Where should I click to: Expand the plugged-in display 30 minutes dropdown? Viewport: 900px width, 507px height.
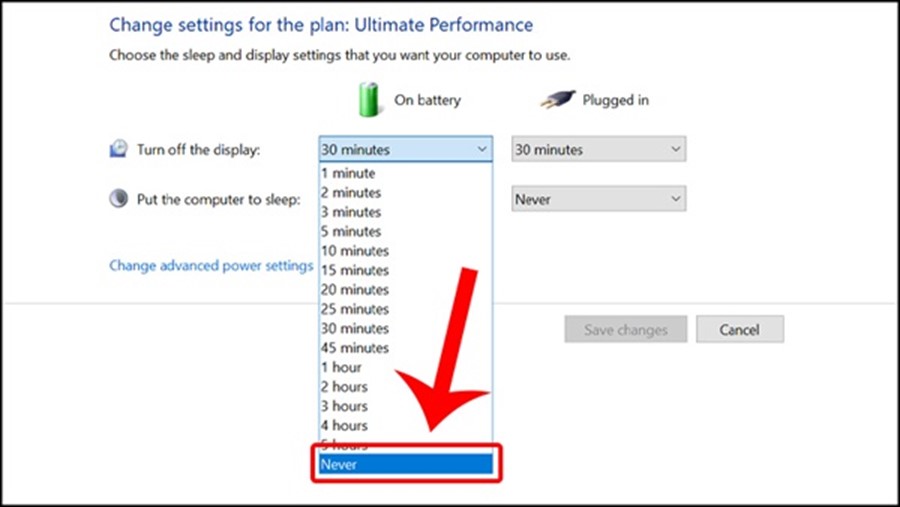pos(599,149)
